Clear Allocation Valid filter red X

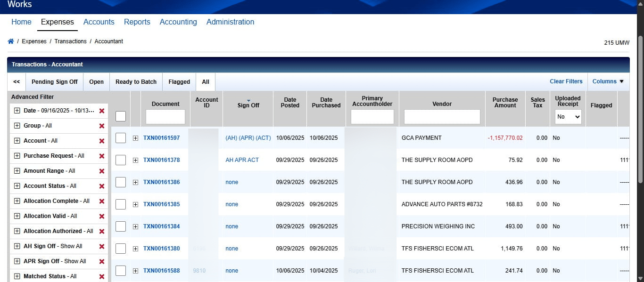click(x=101, y=216)
